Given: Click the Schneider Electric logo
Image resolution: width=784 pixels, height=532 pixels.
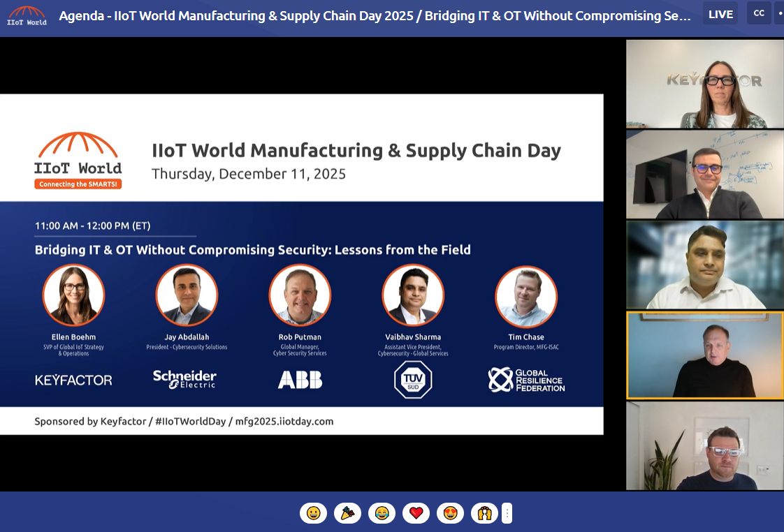Looking at the screenshot, I should pyautogui.click(x=184, y=379).
